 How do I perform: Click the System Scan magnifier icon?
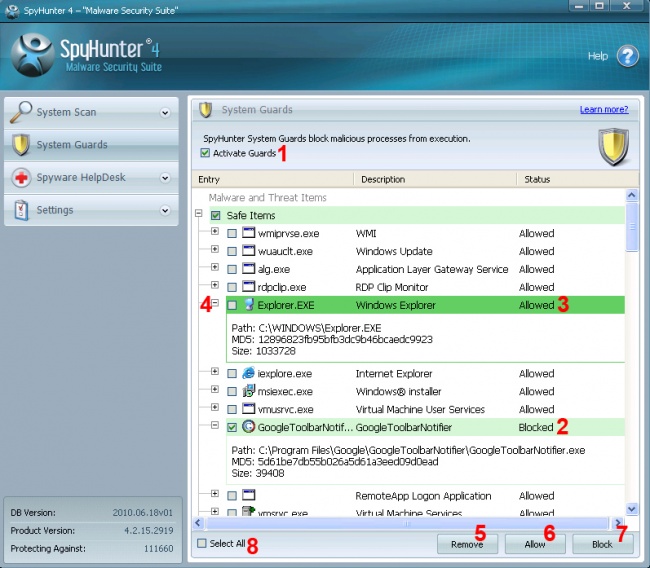coord(21,112)
